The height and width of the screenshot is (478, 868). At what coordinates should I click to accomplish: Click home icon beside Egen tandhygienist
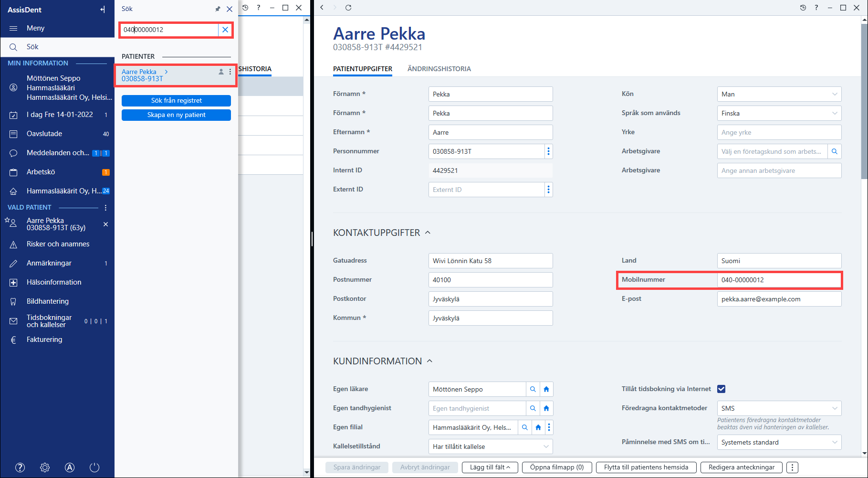(x=546, y=408)
